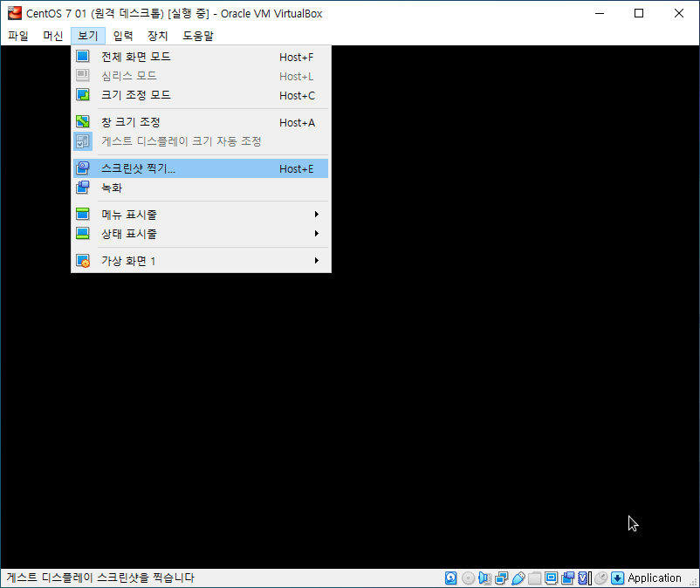Image resolution: width=700 pixels, height=588 pixels.
Task: Click the scaled mode icon
Action: [83, 94]
